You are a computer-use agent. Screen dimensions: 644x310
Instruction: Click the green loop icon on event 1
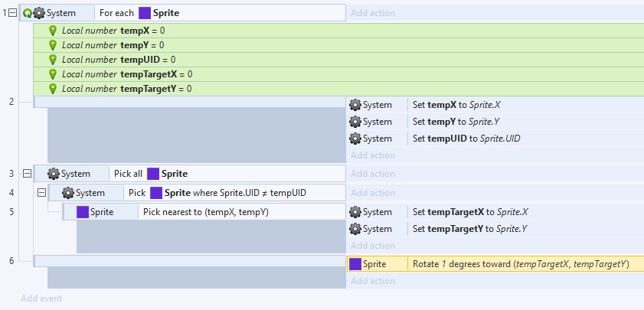27,13
